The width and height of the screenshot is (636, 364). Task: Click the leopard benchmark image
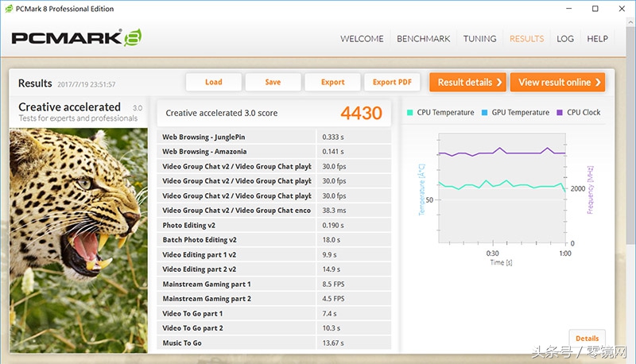click(79, 240)
